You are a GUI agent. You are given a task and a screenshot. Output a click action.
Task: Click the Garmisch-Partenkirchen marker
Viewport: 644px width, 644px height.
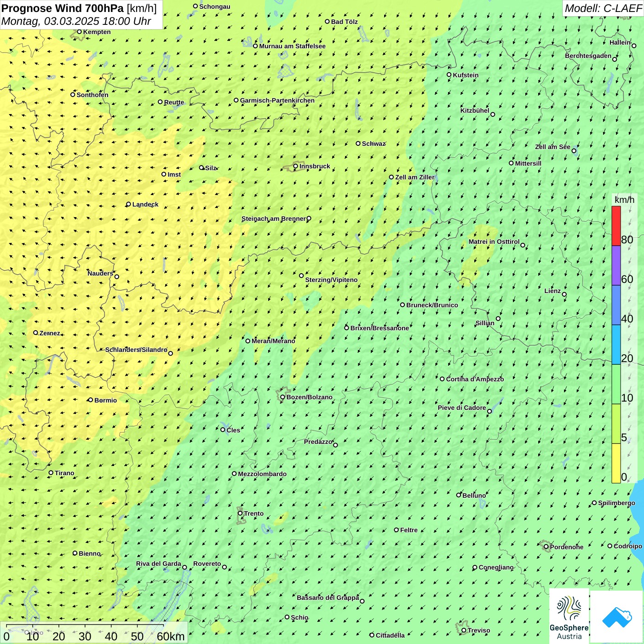(x=236, y=100)
